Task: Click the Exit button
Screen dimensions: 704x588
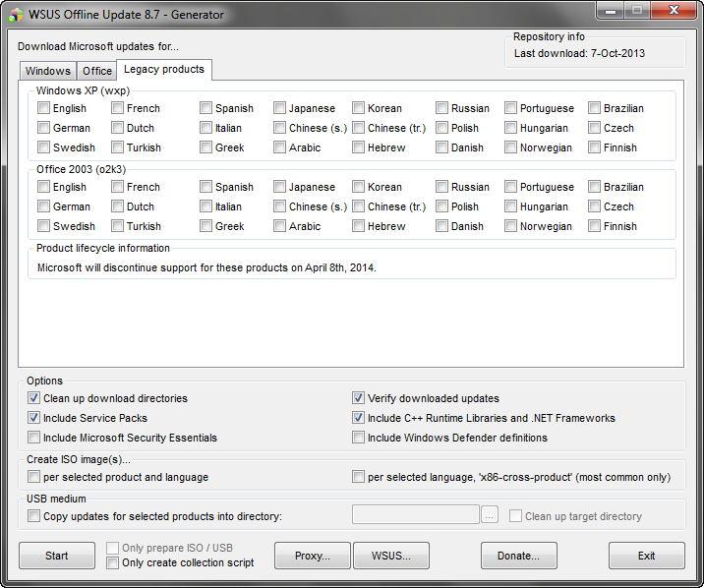Action: 647,556
